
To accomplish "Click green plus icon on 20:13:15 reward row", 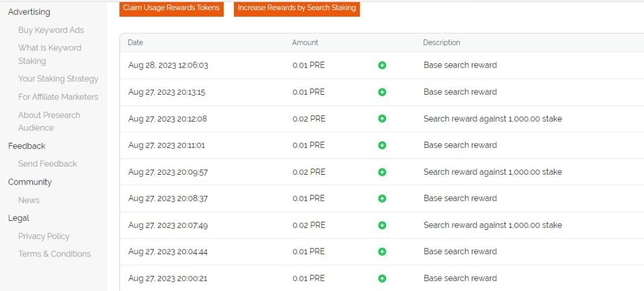I will 382,92.
